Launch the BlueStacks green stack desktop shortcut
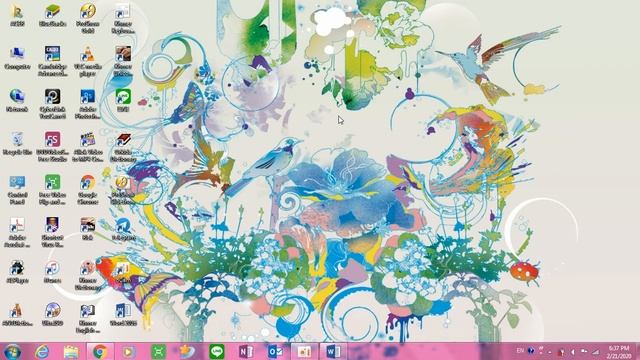 point(53,15)
